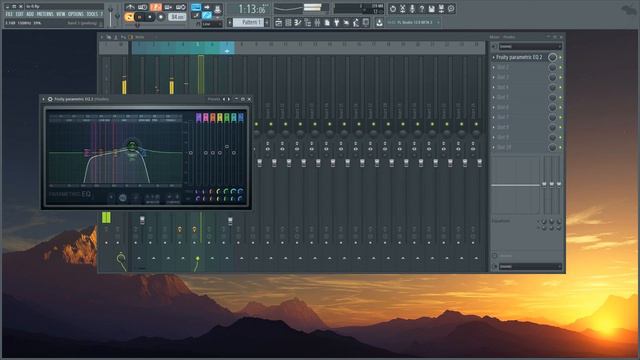Click the round clock icon in top toolbar
The width and height of the screenshot is (640, 360).
[451, 9]
